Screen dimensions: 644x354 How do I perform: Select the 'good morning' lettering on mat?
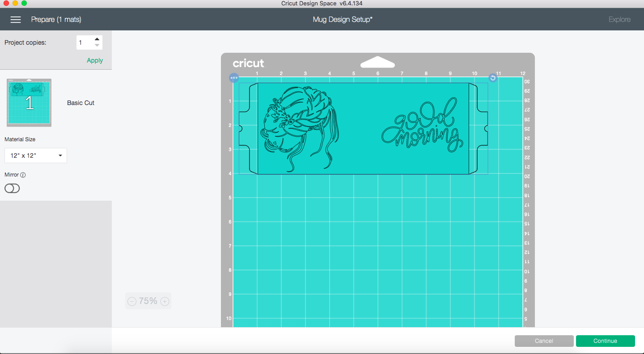(x=422, y=124)
